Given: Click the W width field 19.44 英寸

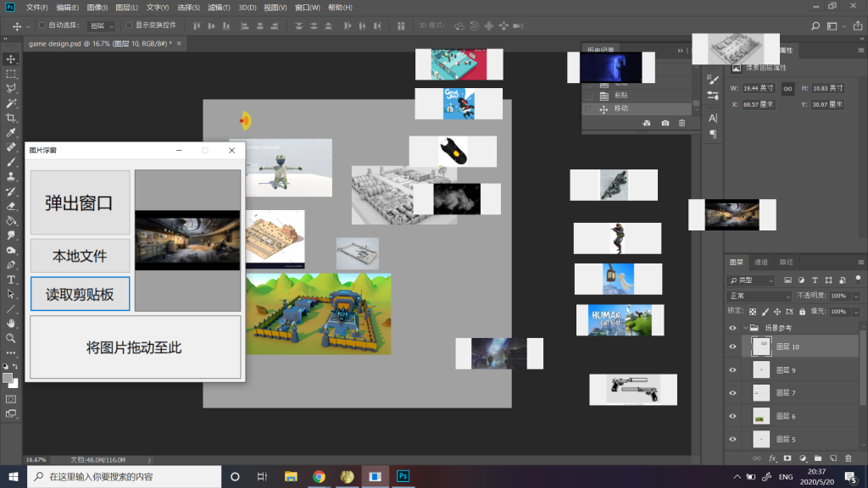Looking at the screenshot, I should [759, 88].
